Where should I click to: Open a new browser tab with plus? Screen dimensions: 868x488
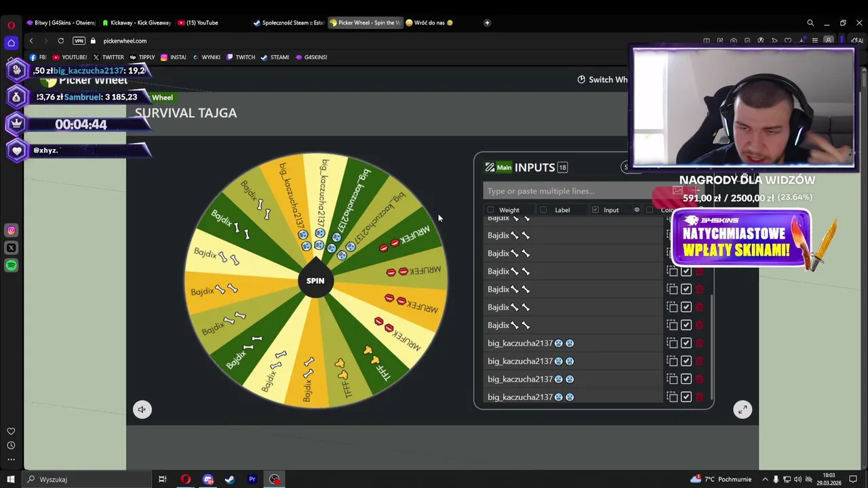(x=487, y=22)
